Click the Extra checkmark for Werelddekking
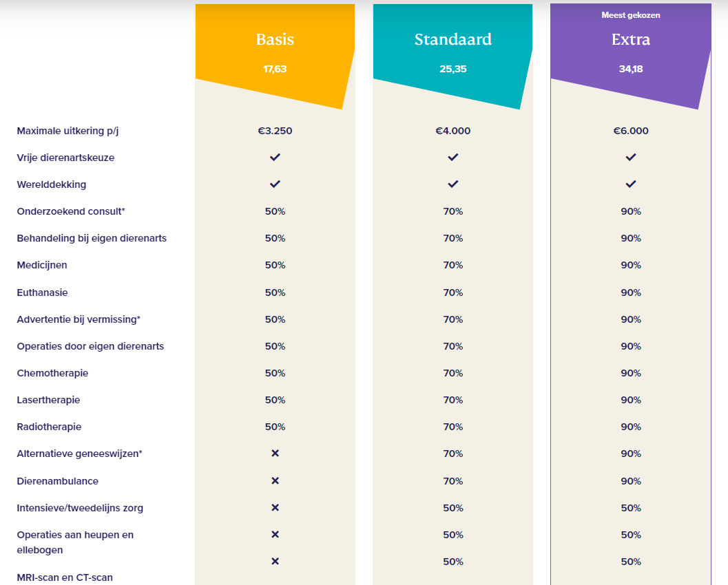The width and height of the screenshot is (728, 585). 630,184
